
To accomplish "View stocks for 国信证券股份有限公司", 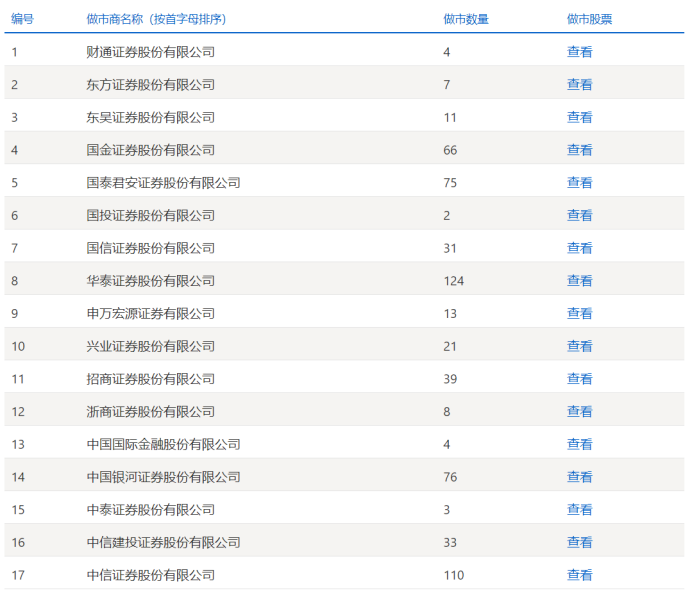I will pos(579,248).
